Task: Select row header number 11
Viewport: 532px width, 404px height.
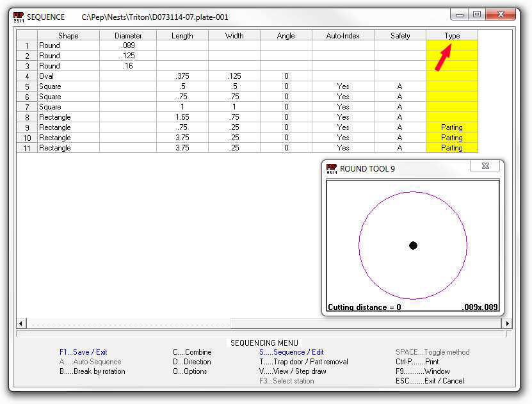Action: (27, 148)
